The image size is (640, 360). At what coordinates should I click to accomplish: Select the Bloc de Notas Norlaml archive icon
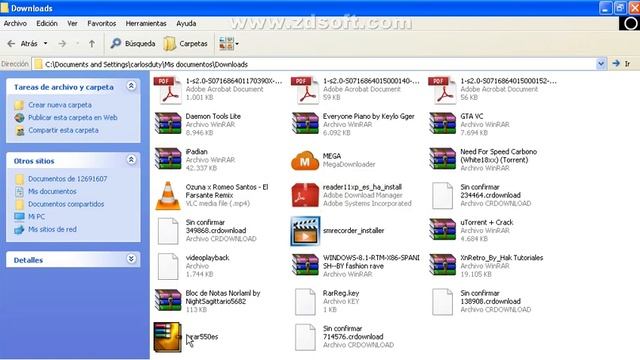point(168,301)
